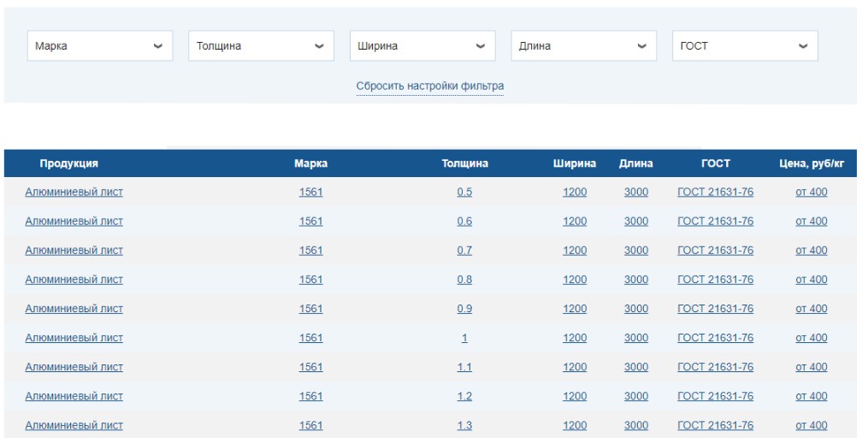Click width 1200 in 1.1 thickness row
Screen dimensions: 868x438
[575, 367]
